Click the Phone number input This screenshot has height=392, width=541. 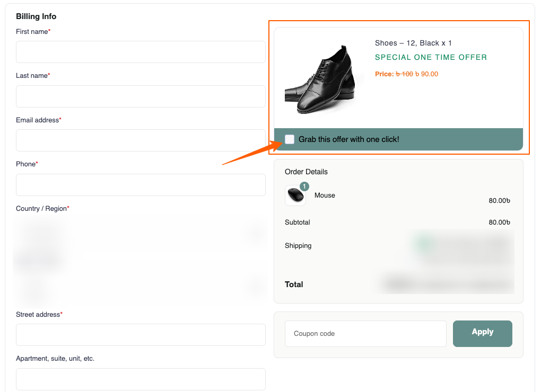click(x=141, y=185)
